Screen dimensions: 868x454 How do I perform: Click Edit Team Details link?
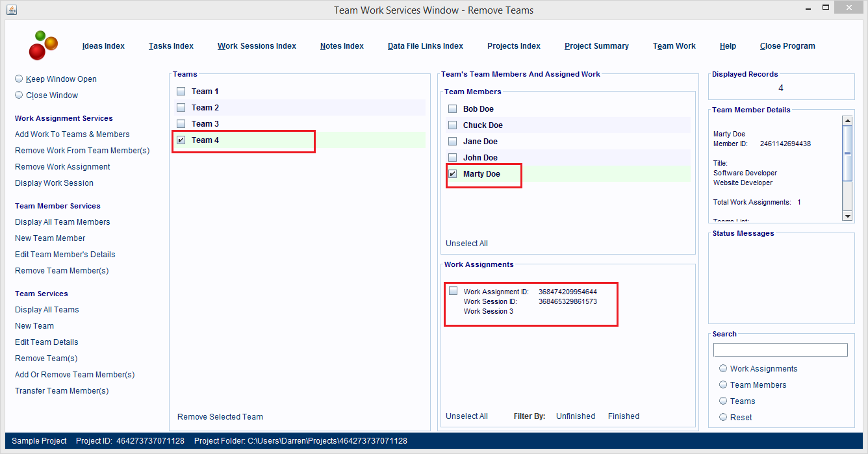pos(47,342)
